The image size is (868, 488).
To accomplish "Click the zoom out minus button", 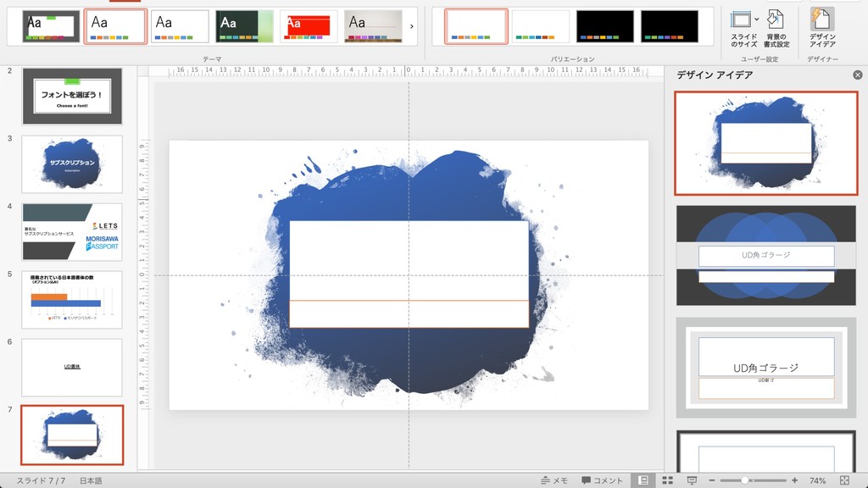I will tap(712, 480).
